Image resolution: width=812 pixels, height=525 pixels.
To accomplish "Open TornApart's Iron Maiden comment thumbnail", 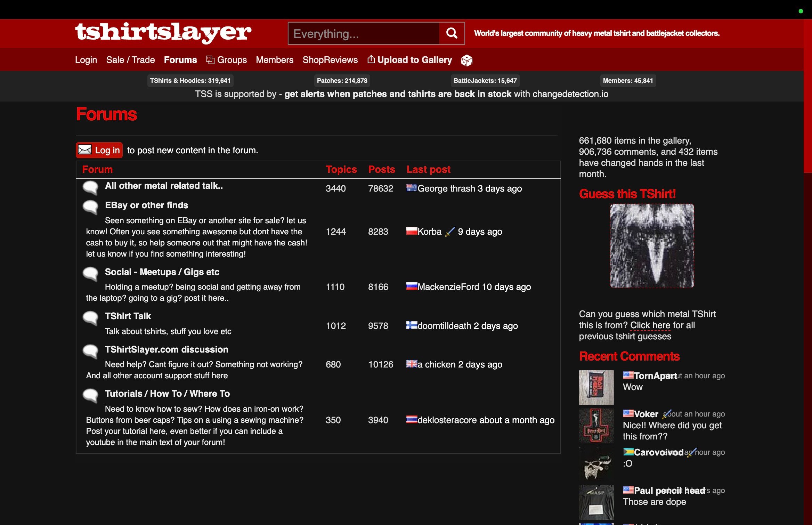I will [x=596, y=387].
